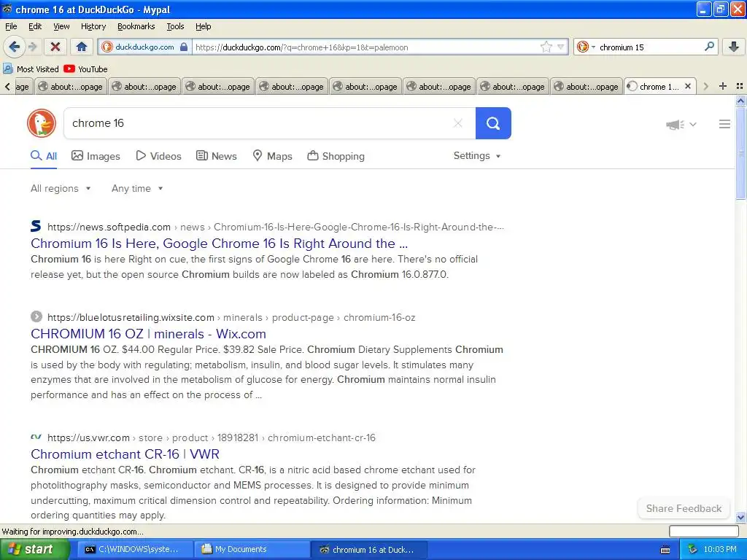
Task: Go back with the Back arrow button
Action: 14,47
